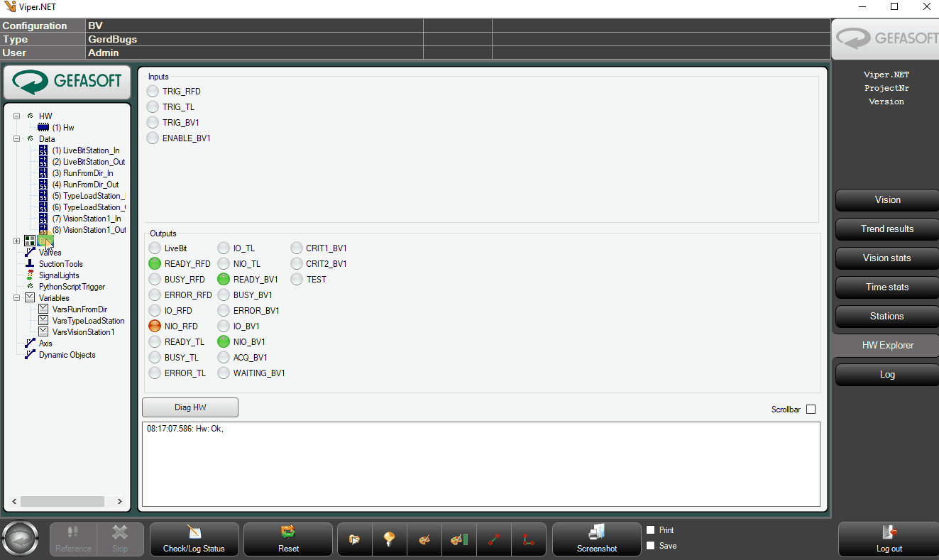Collapse the Data tree node
Screen dimensions: 939x560
click(17, 139)
